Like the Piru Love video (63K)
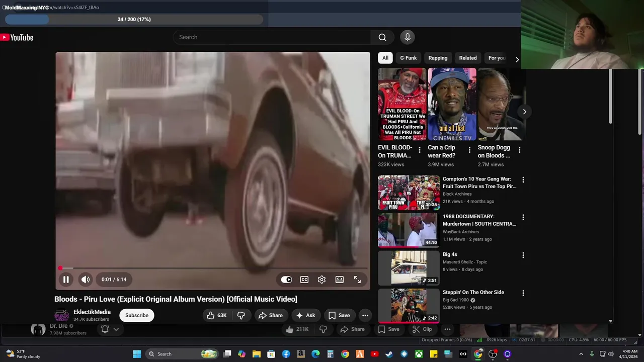The width and height of the screenshot is (644, 362). click(217, 315)
